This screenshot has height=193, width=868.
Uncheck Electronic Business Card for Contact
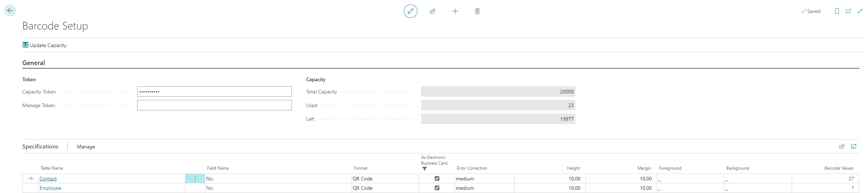tap(437, 178)
